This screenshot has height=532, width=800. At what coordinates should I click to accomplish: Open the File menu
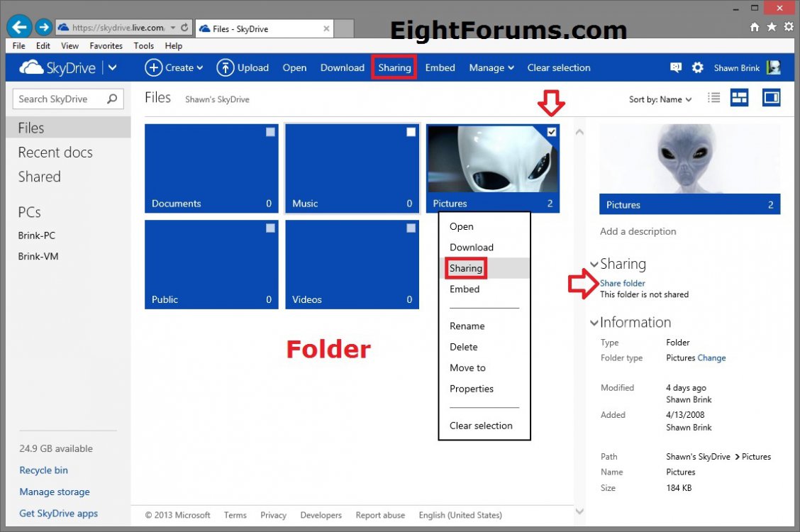(x=19, y=46)
